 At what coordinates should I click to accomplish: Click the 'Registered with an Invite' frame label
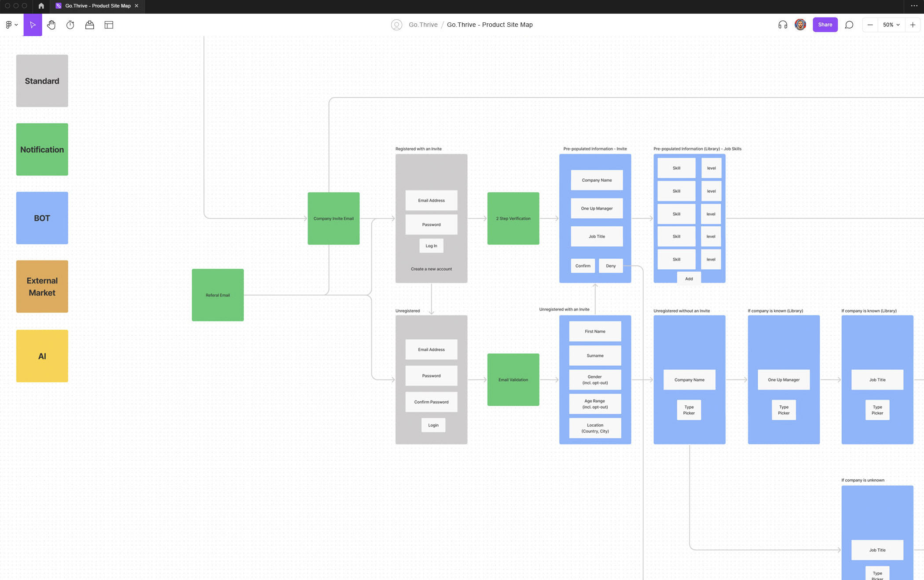coord(418,149)
